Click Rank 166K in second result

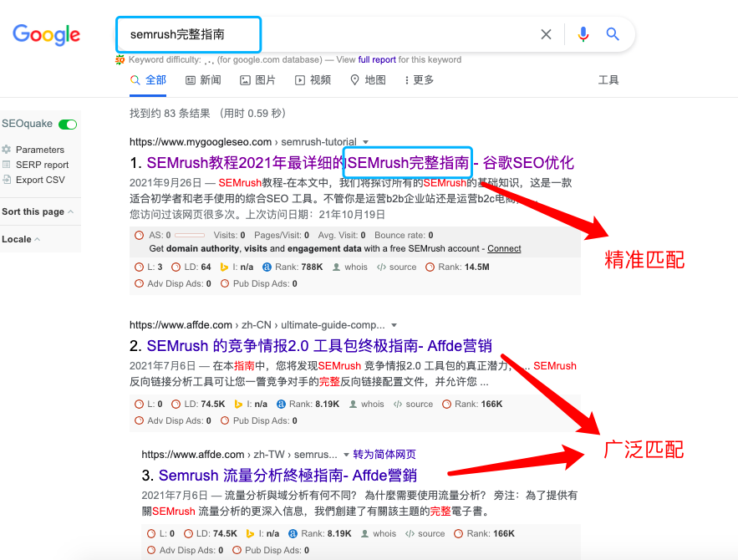tap(472, 404)
